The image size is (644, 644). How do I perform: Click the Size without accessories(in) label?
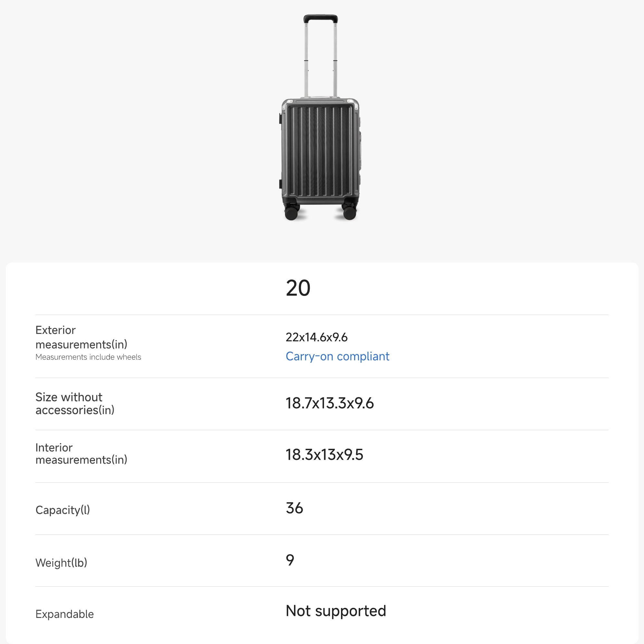(x=75, y=403)
